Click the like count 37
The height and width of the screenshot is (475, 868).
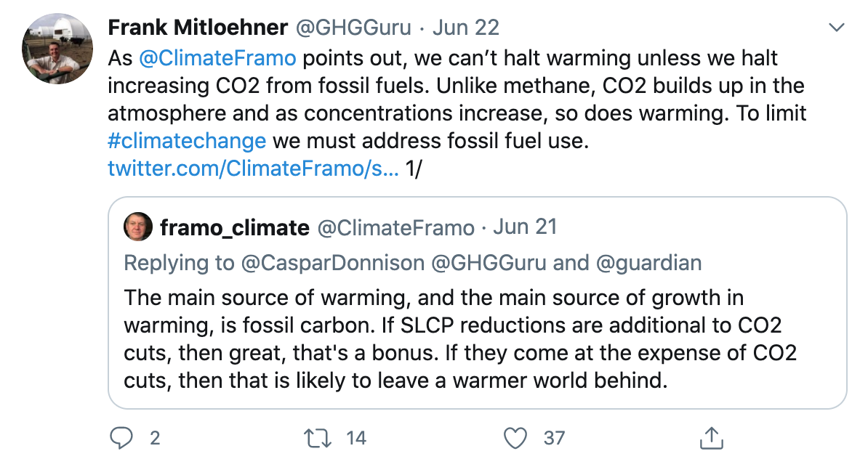pos(554,438)
